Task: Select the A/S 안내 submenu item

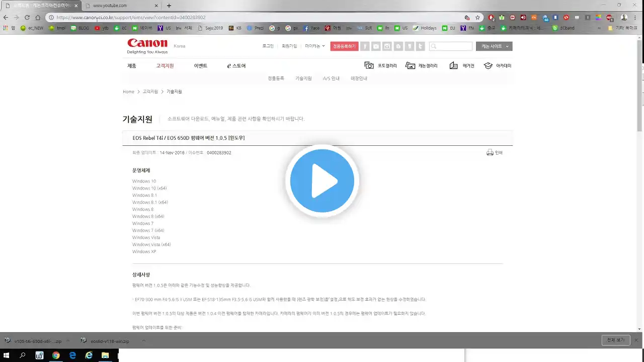Action: tap(331, 78)
